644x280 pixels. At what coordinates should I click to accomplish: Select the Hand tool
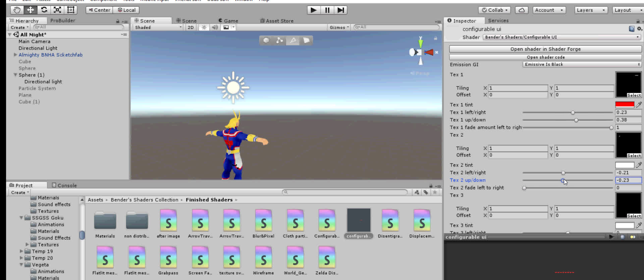(x=17, y=10)
